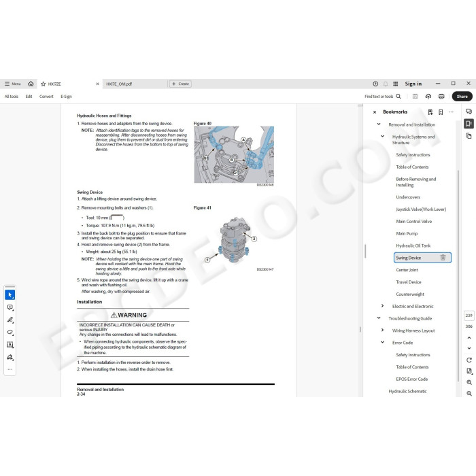Click the page number 239 field
476x476 pixels.
pyautogui.click(x=469, y=316)
